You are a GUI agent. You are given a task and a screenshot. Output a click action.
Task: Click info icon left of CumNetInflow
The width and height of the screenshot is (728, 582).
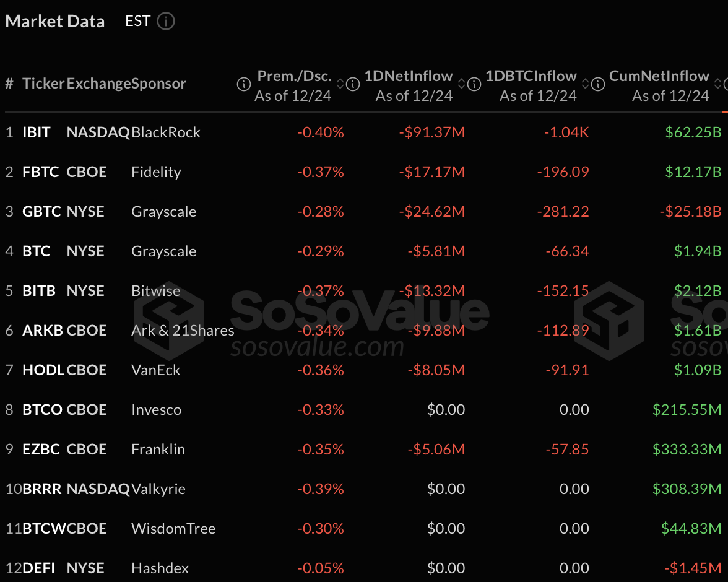[598, 84]
